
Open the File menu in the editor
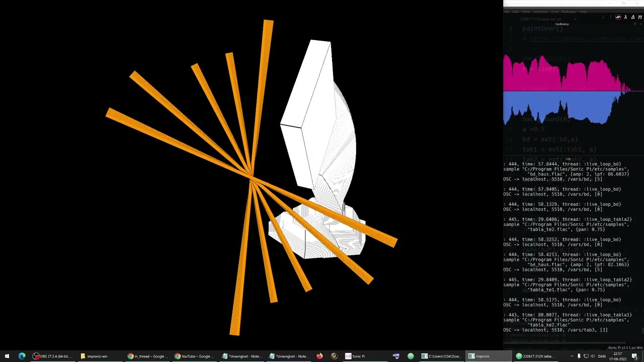(507, 12)
